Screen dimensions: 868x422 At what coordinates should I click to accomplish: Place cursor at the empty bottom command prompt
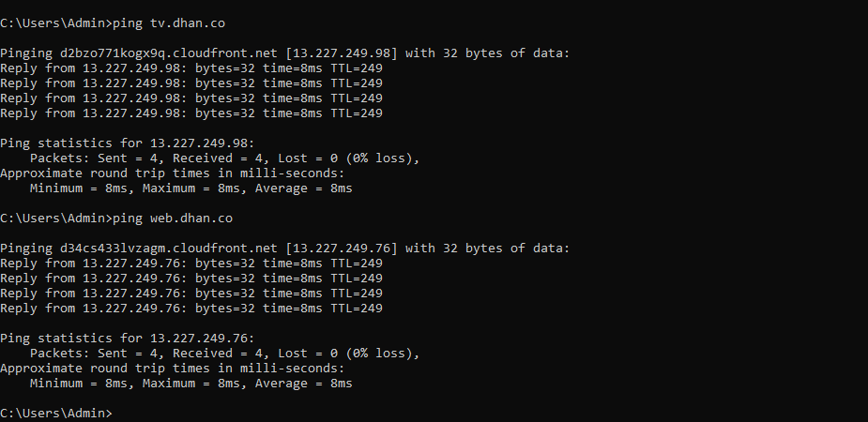coord(115,413)
